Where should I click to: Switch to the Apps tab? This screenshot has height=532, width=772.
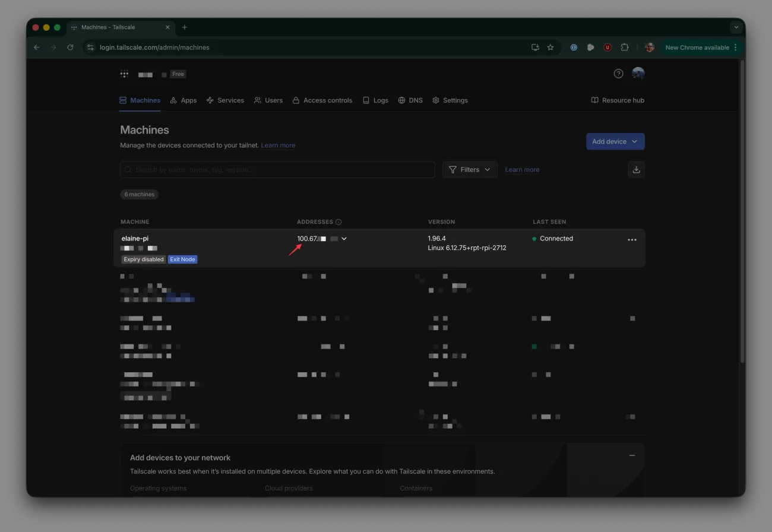183,100
